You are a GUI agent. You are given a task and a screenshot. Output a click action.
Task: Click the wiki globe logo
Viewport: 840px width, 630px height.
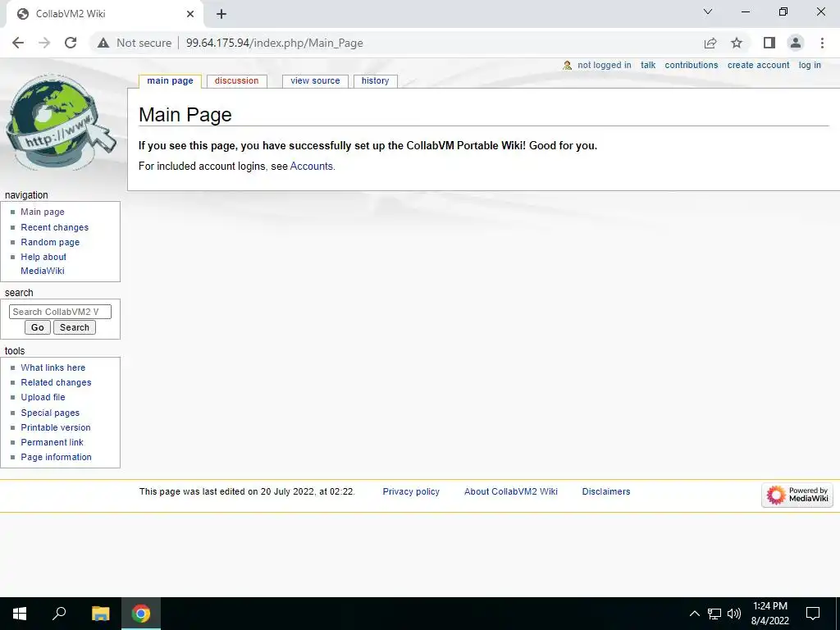click(60, 122)
